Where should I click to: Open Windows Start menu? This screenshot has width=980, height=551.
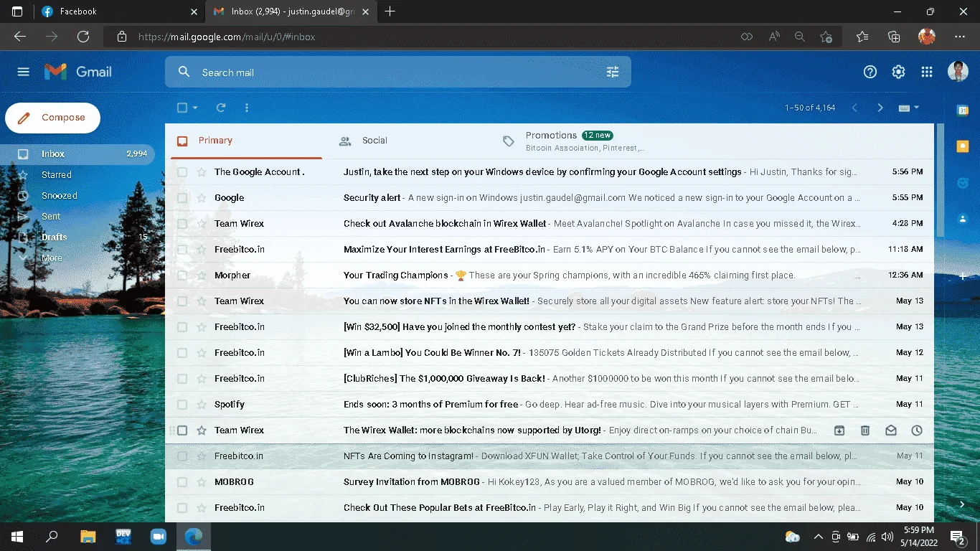[x=17, y=536]
